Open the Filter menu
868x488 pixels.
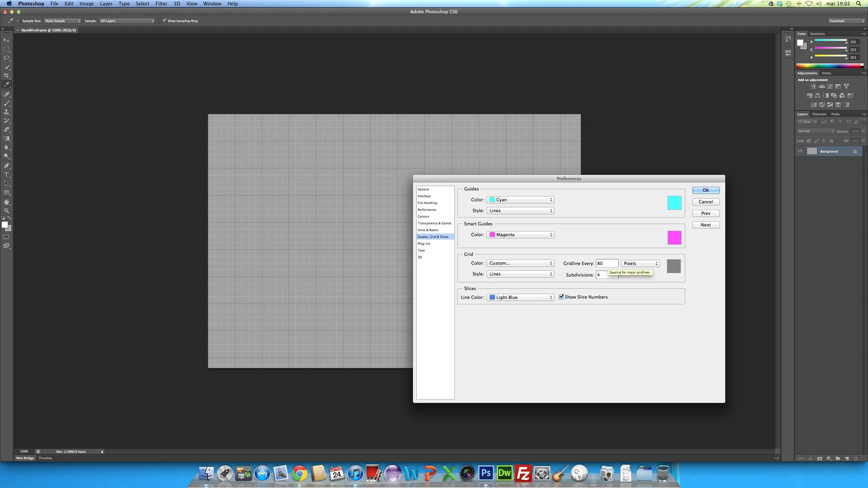click(161, 4)
